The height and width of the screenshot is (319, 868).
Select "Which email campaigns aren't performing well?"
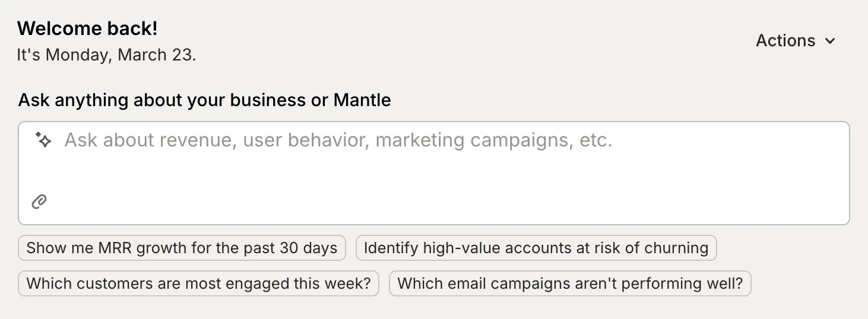[569, 283]
